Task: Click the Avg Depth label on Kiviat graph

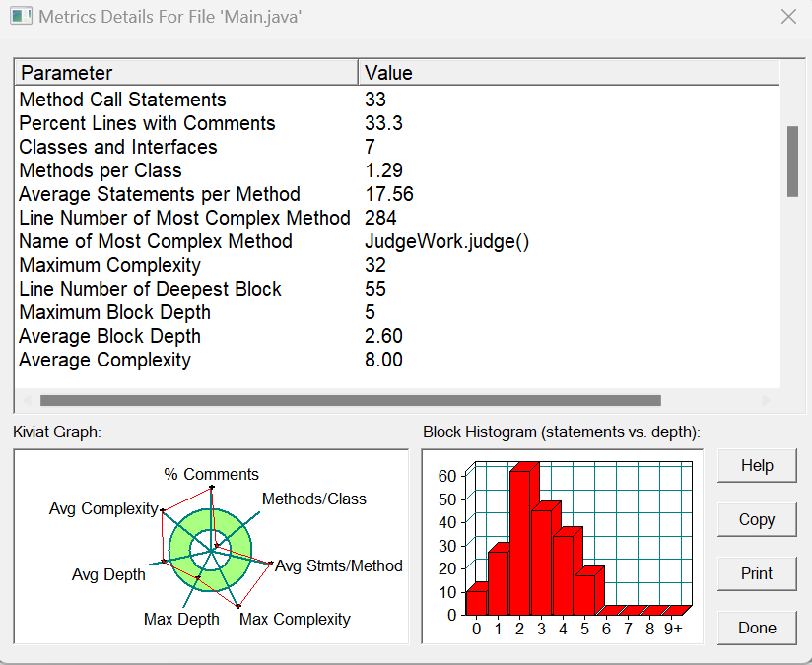Action: 108,575
